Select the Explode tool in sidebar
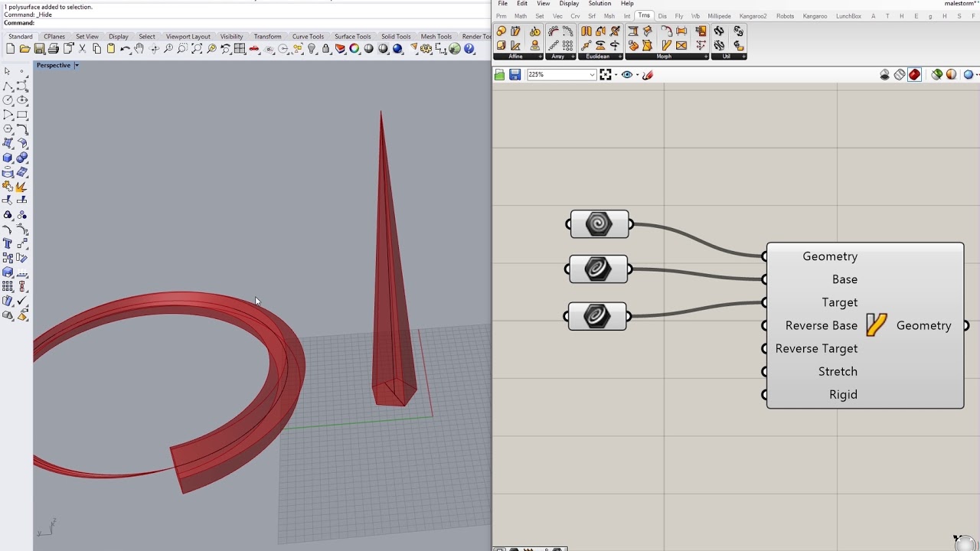Image resolution: width=980 pixels, height=551 pixels. [x=21, y=186]
